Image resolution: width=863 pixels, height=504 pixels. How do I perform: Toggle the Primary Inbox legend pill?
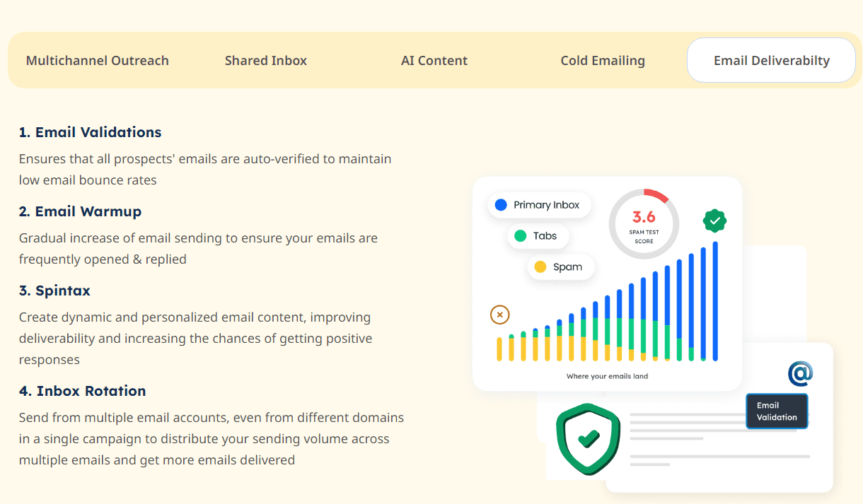coord(539,205)
